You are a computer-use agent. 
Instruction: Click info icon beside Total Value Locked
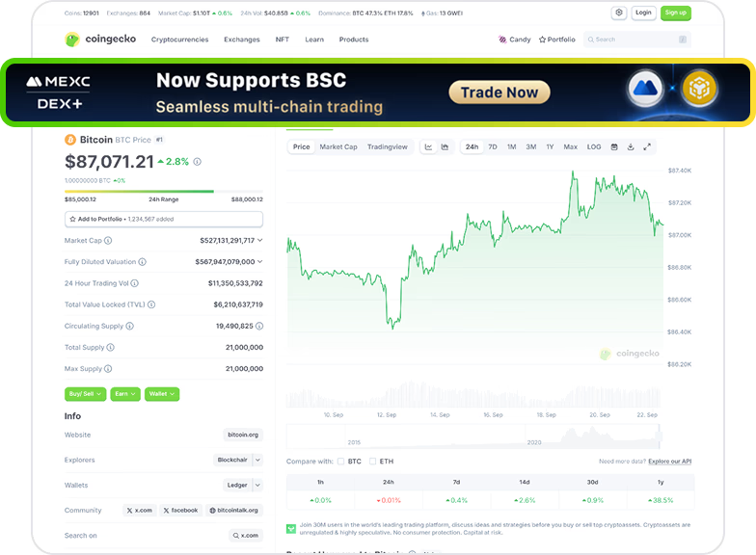151,304
